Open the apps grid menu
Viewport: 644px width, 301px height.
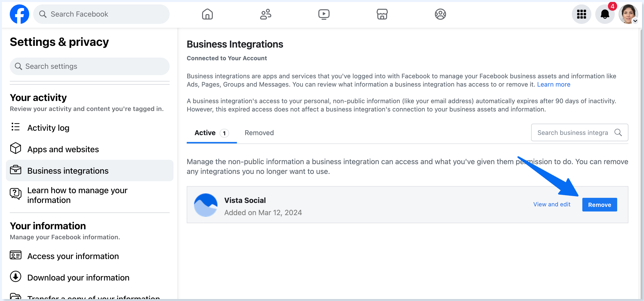[x=582, y=14]
